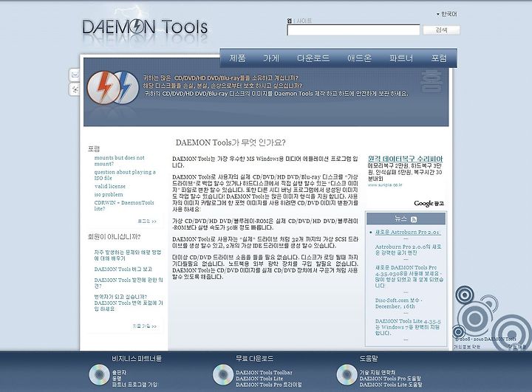532x392 pixels.
Task: Open the 포럼 menu item
Action: coord(439,58)
